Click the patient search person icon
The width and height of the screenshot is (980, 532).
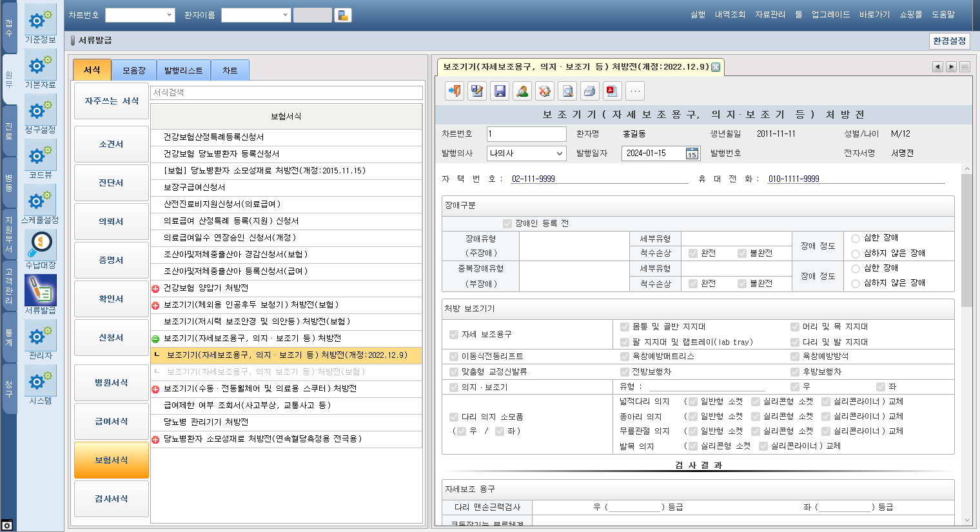tap(522, 91)
